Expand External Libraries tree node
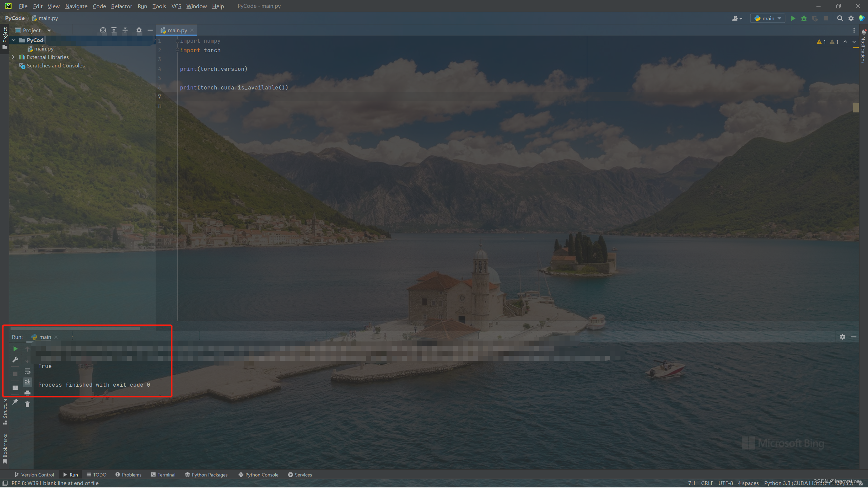 point(13,57)
